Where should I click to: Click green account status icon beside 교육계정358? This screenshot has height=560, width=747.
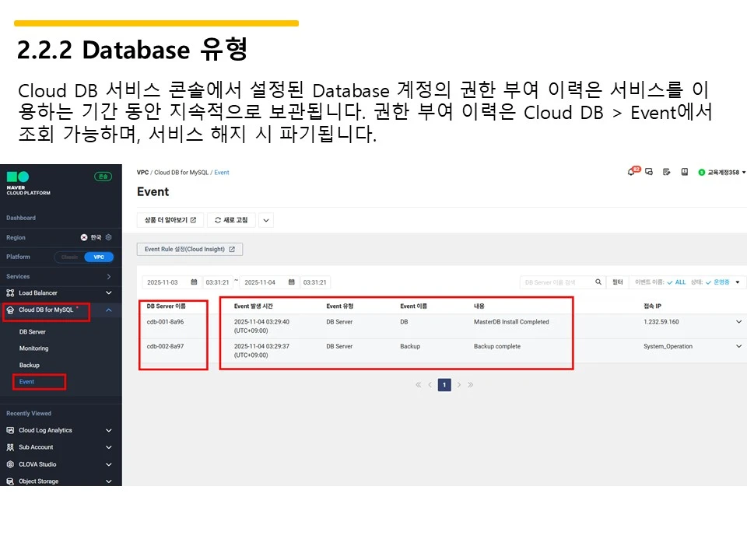tap(701, 173)
